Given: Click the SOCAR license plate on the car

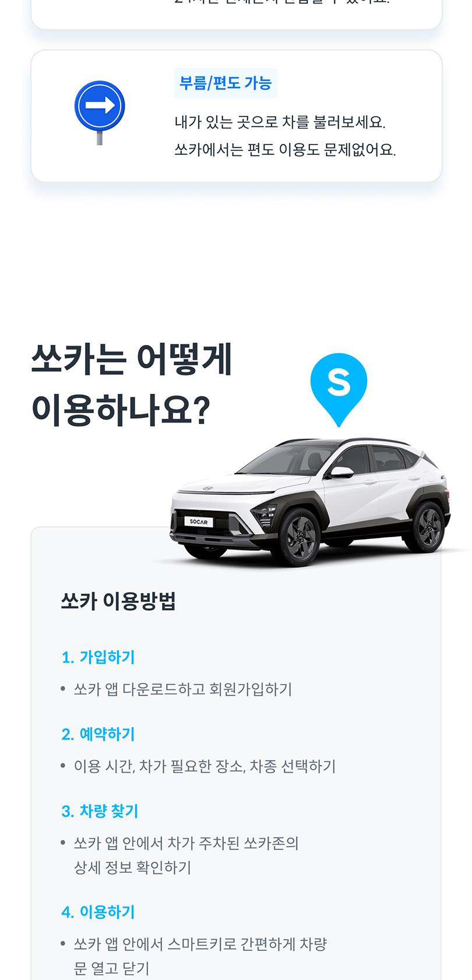Looking at the screenshot, I should pos(199,522).
